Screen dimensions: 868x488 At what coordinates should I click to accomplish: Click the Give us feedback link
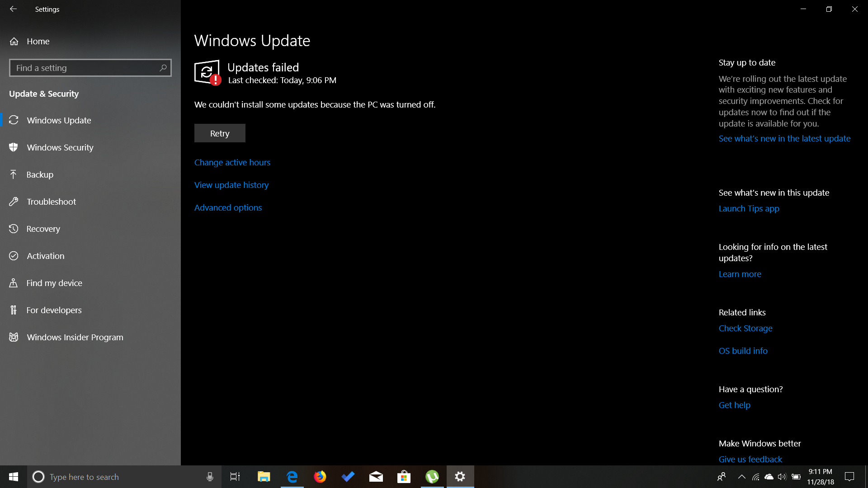(750, 459)
